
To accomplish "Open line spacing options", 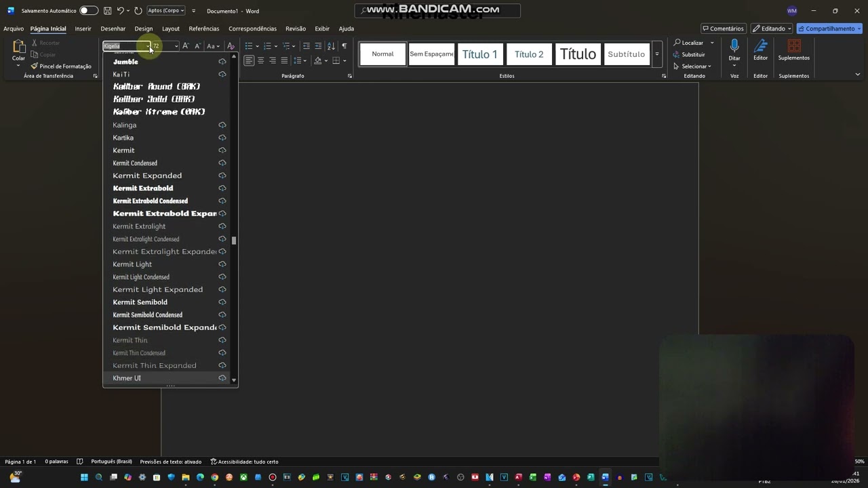I will 299,60.
